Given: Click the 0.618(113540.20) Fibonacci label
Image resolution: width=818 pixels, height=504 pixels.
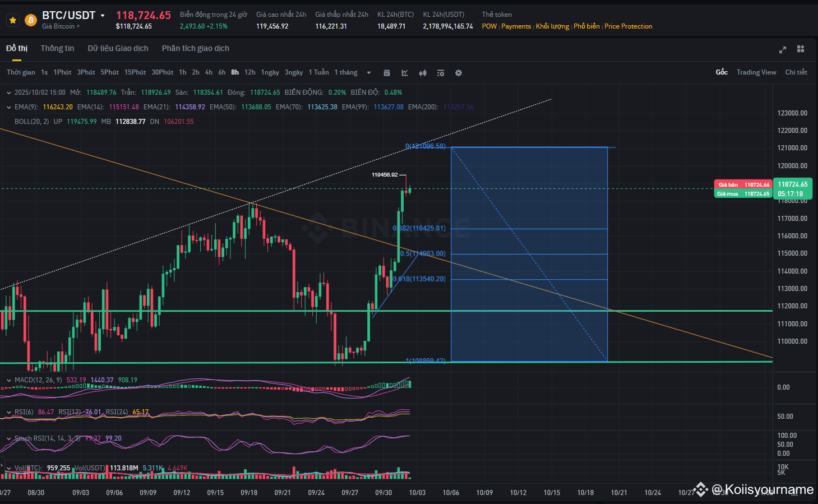Looking at the screenshot, I should click(x=419, y=279).
